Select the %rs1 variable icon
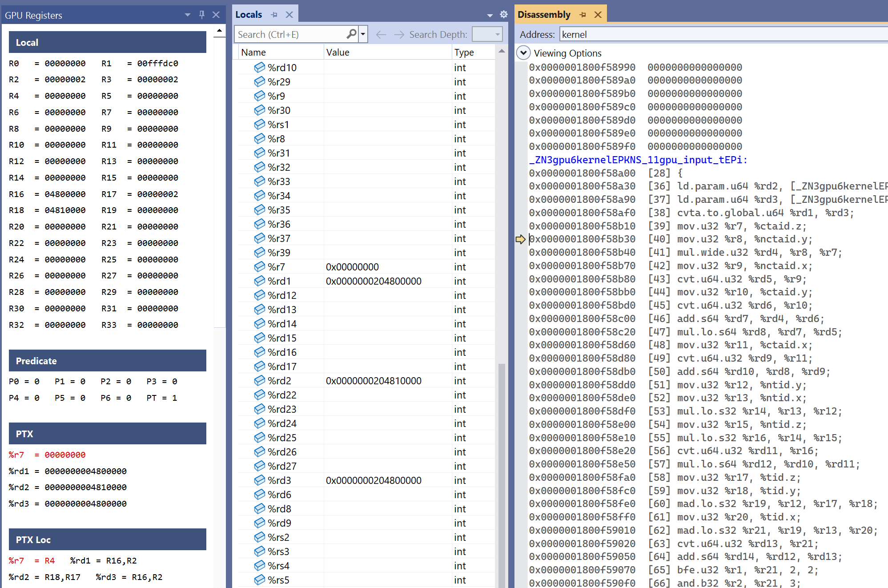This screenshot has width=888, height=588. (259, 124)
